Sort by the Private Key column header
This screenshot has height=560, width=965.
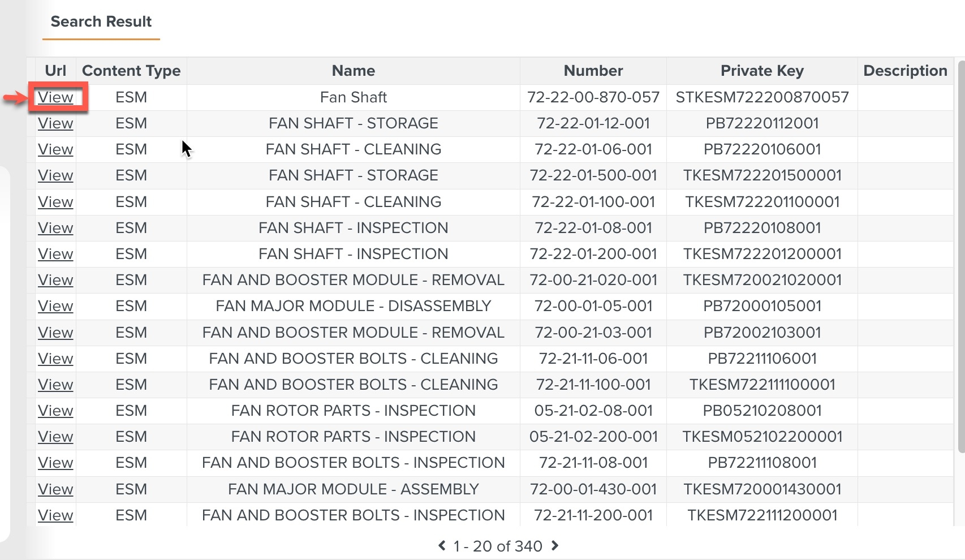click(762, 71)
